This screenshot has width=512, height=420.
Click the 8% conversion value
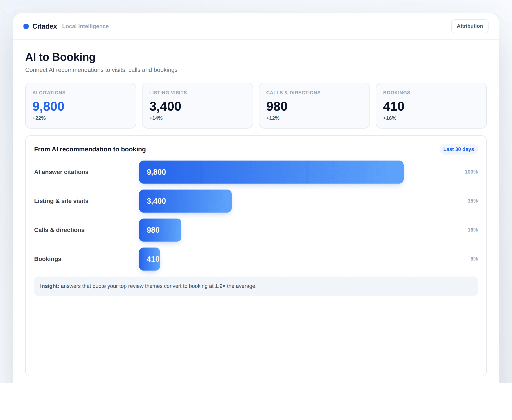coord(474,259)
